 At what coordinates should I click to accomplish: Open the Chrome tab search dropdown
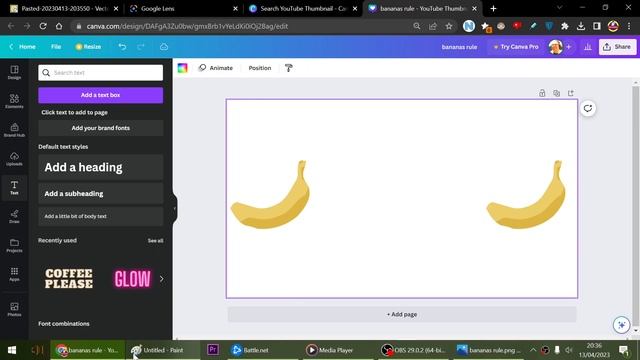click(x=560, y=8)
